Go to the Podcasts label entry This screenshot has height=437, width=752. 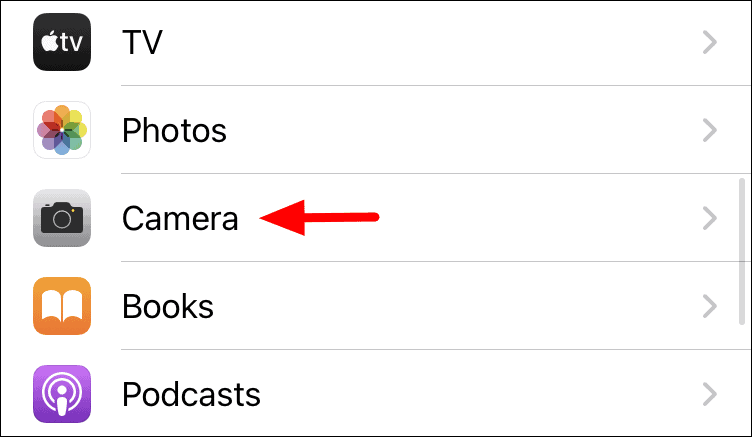[191, 395]
